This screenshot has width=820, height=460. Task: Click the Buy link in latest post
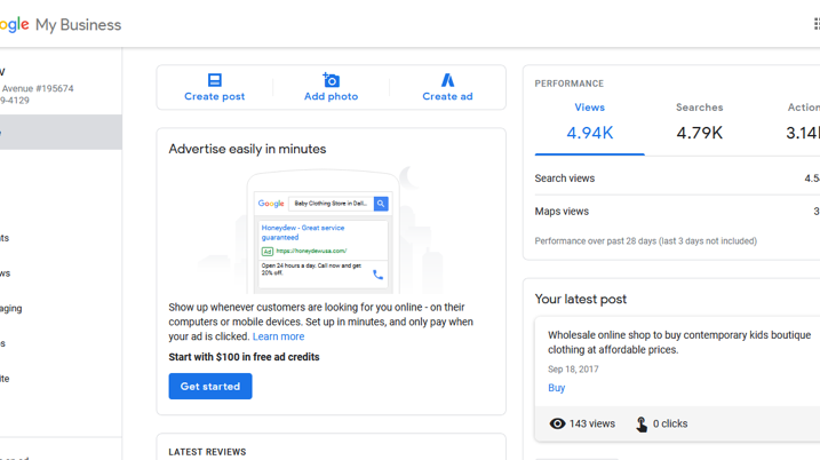pos(556,388)
